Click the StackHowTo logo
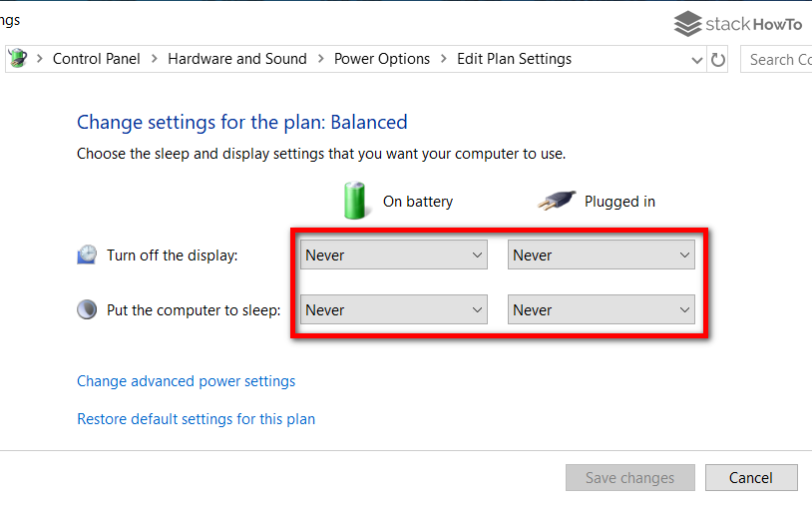This screenshot has height=514, width=812. point(738,24)
